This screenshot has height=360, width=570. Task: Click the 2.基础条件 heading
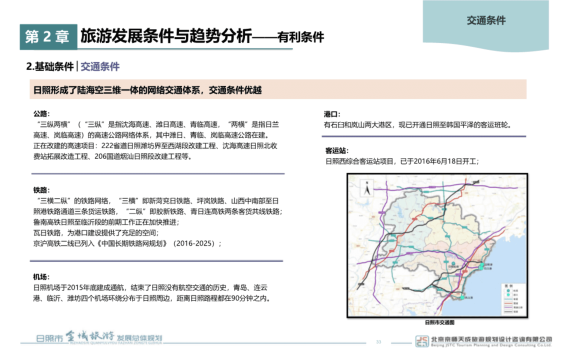50,67
